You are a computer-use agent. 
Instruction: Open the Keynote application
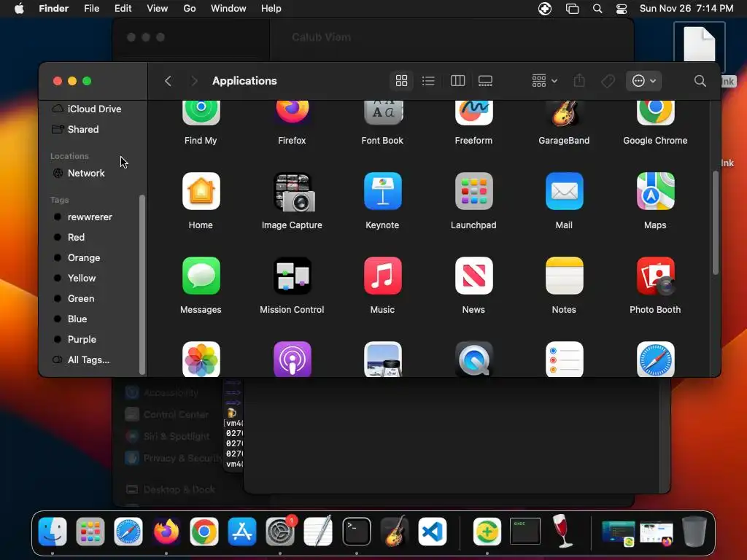click(x=382, y=192)
